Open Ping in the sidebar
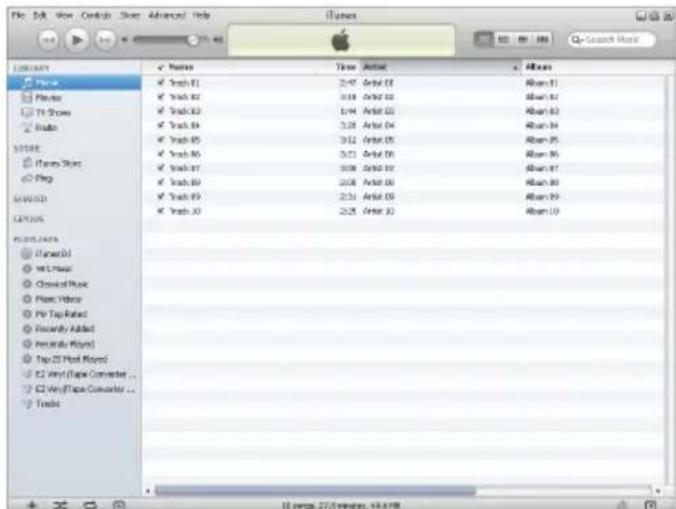676x509 pixels. tap(74, 178)
